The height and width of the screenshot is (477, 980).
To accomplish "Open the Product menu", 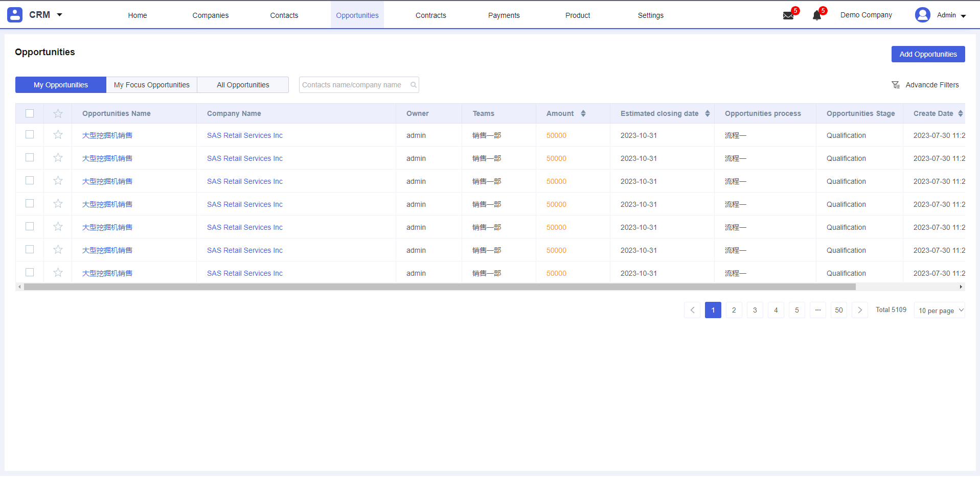I will click(x=578, y=15).
